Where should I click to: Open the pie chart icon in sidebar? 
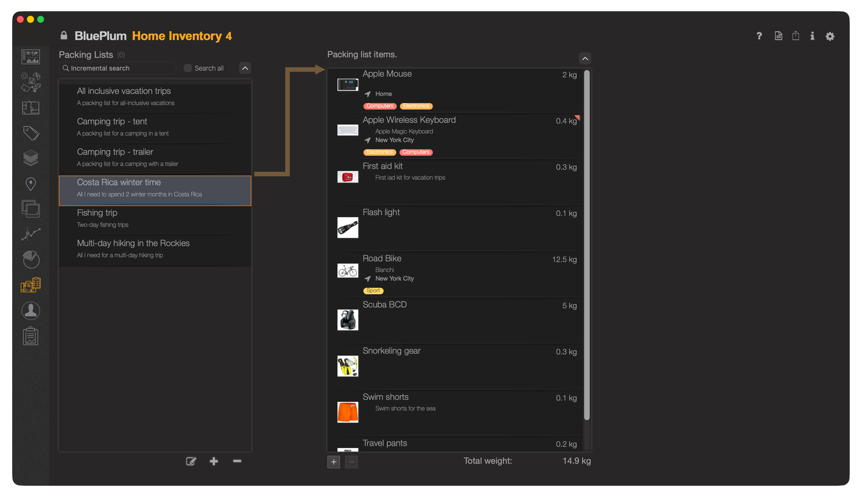tap(30, 260)
